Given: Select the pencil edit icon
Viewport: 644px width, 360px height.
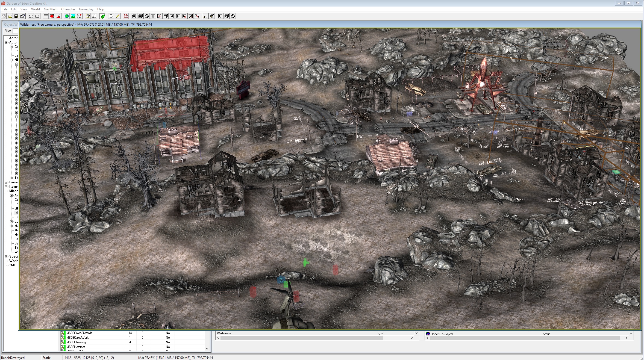Looking at the screenshot, I should pyautogui.click(x=117, y=16).
